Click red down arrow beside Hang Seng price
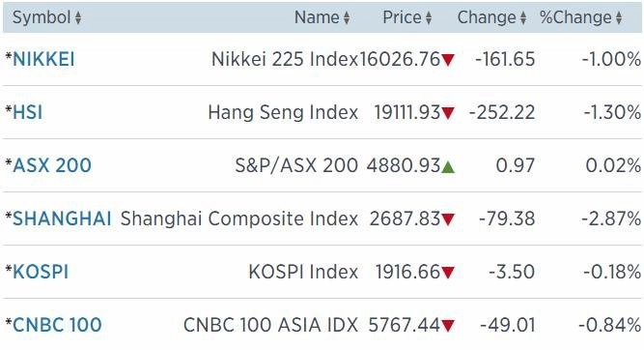 click(448, 113)
